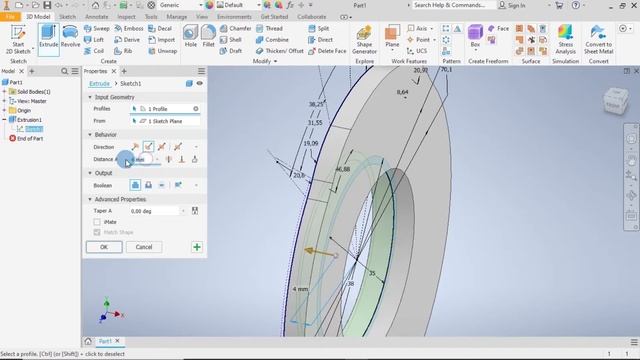Open the Part1 document tab

coord(105,341)
